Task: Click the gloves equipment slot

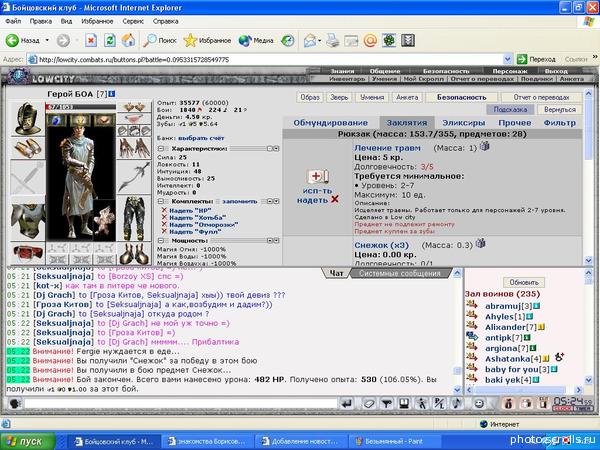Action: click(134, 148)
